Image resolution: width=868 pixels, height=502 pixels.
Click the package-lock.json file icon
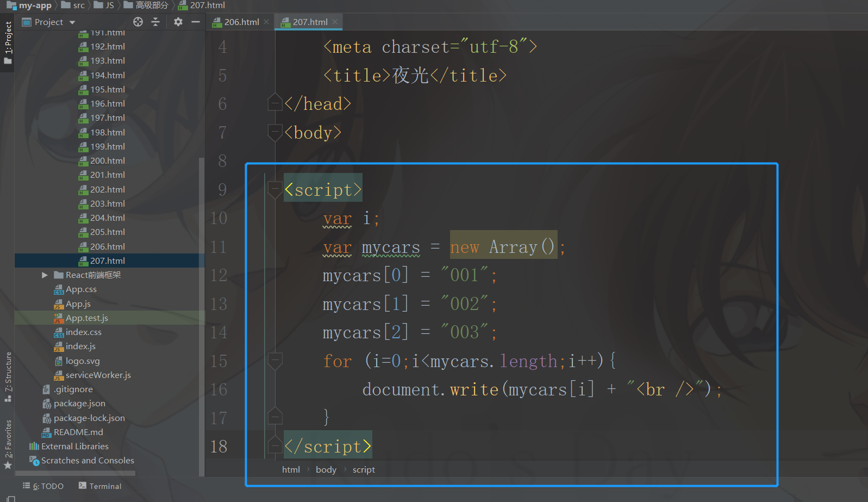click(47, 418)
